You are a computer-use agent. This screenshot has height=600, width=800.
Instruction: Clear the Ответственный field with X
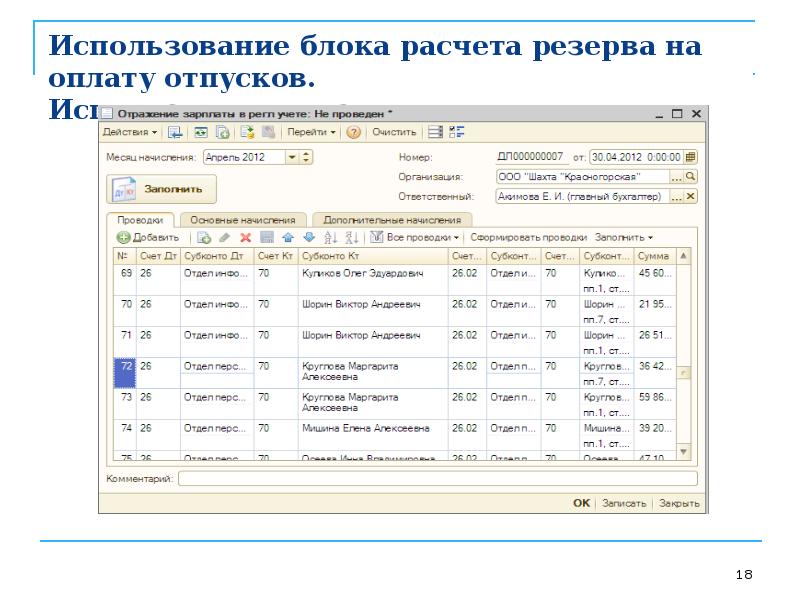click(x=690, y=197)
